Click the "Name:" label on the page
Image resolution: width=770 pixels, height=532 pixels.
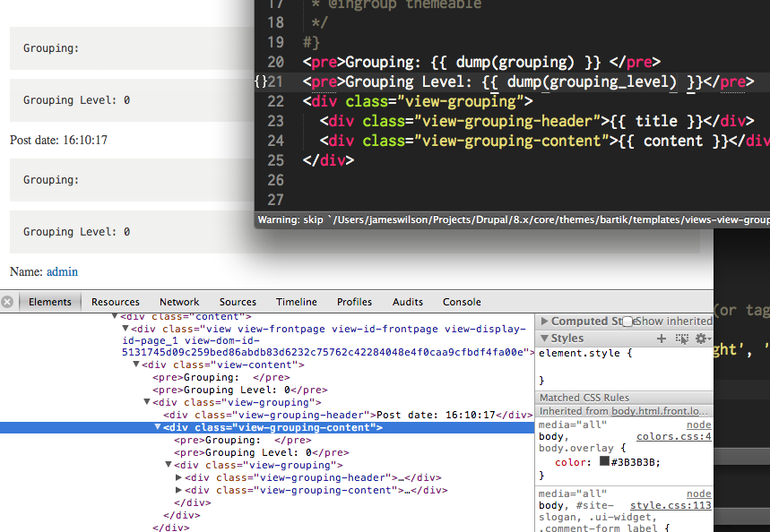(x=27, y=272)
